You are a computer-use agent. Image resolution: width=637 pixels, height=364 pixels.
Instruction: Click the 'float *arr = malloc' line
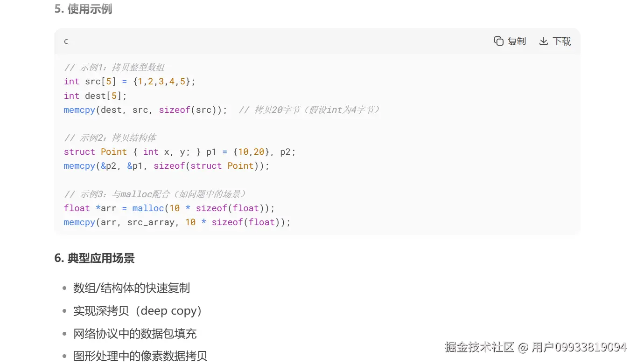pyautogui.click(x=169, y=208)
